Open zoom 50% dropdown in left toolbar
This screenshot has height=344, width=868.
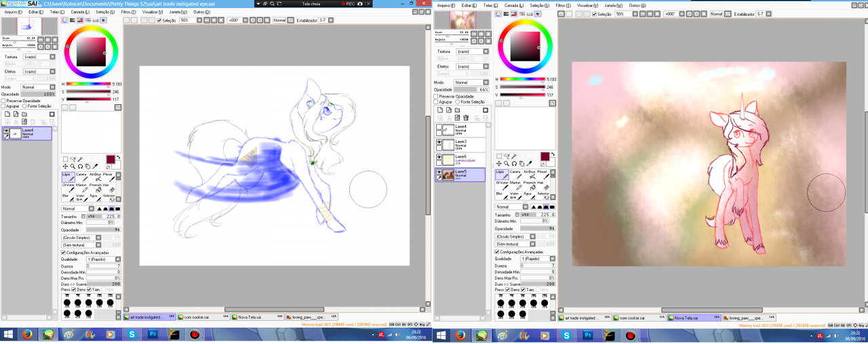click(x=189, y=20)
